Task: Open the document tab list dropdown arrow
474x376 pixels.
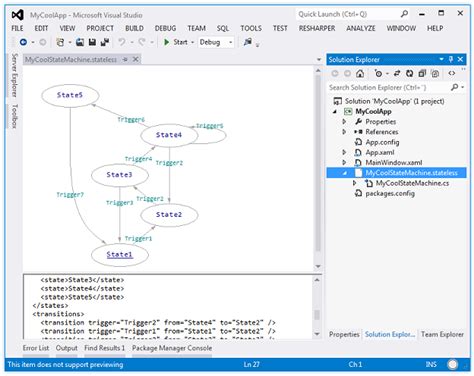Action: (x=319, y=60)
